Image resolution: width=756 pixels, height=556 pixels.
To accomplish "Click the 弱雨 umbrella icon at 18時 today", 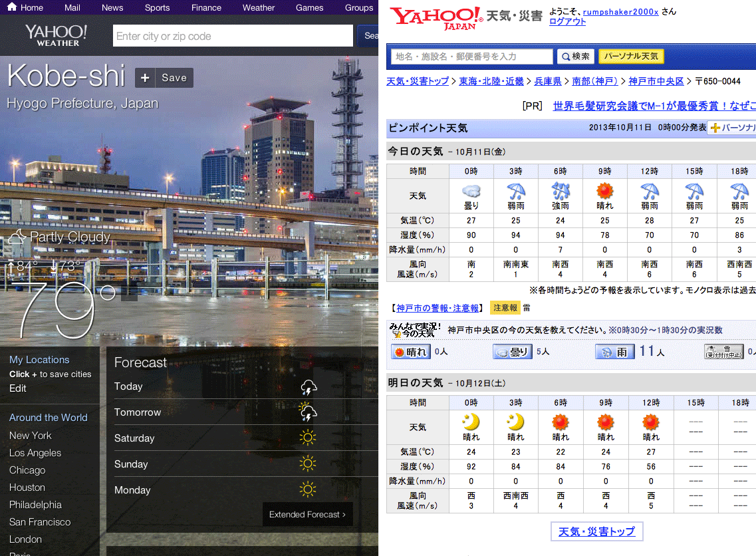I will coord(739,191).
